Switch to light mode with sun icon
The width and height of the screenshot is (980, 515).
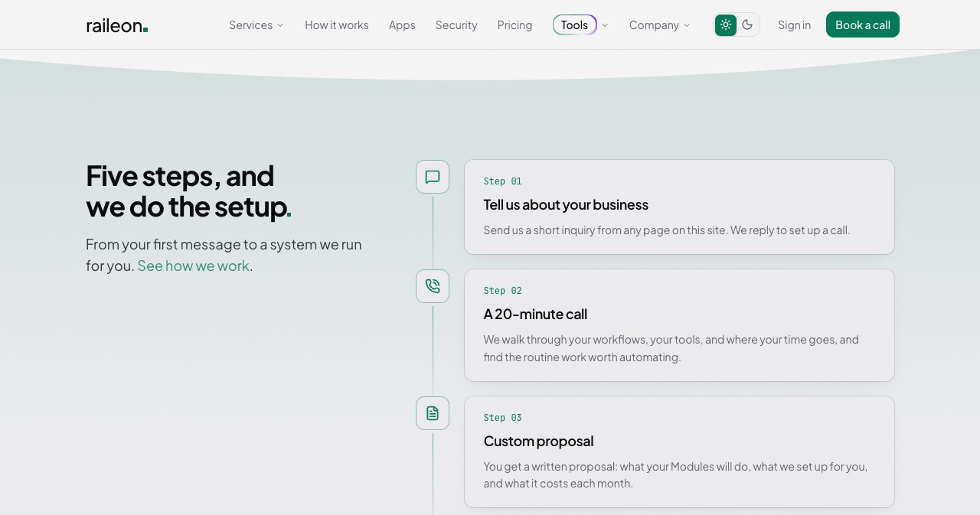tap(726, 24)
